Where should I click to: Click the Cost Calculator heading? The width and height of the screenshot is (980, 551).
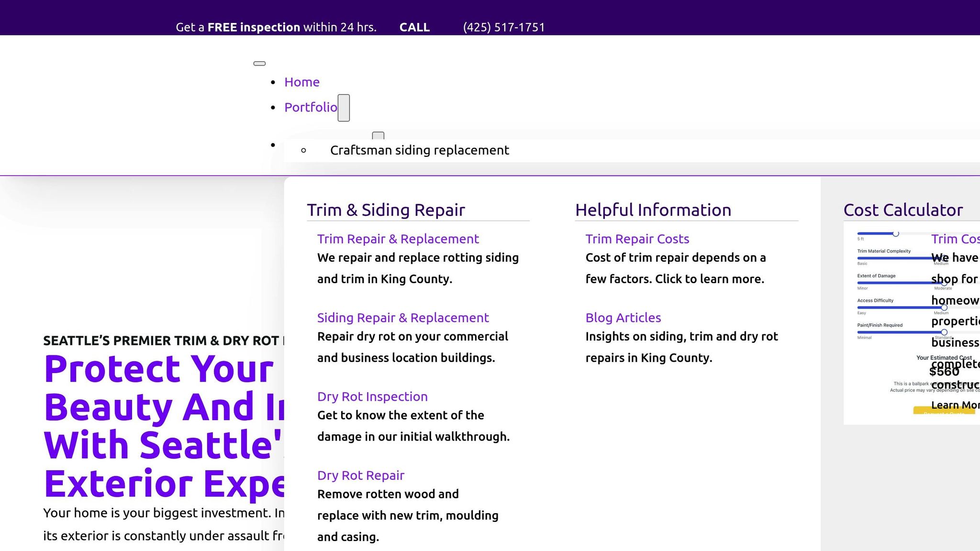coord(902,210)
